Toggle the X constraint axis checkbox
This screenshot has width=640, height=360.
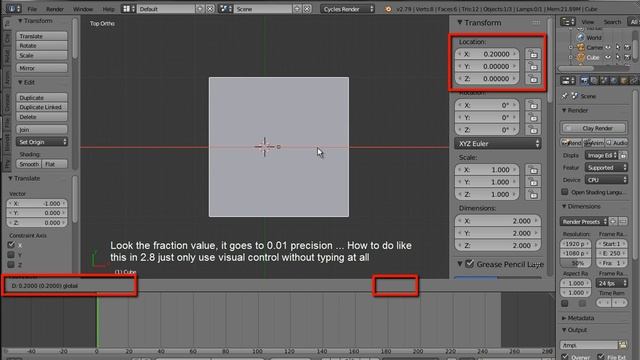point(11,245)
